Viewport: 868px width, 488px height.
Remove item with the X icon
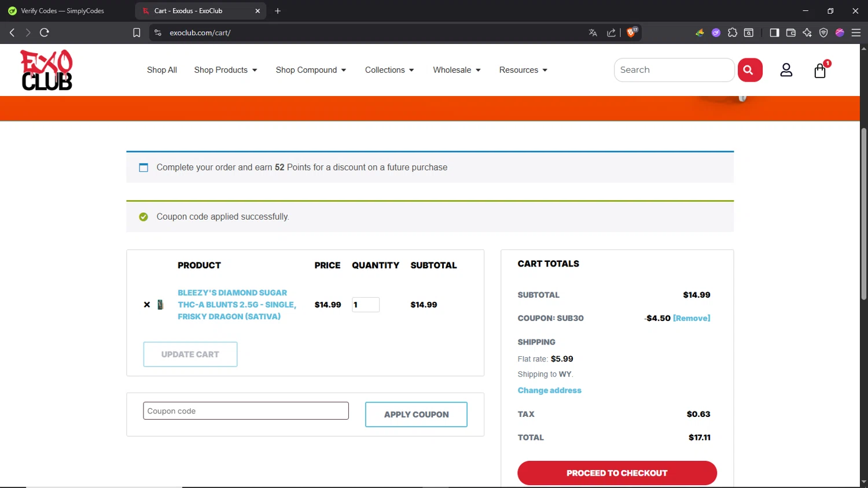coord(147,305)
